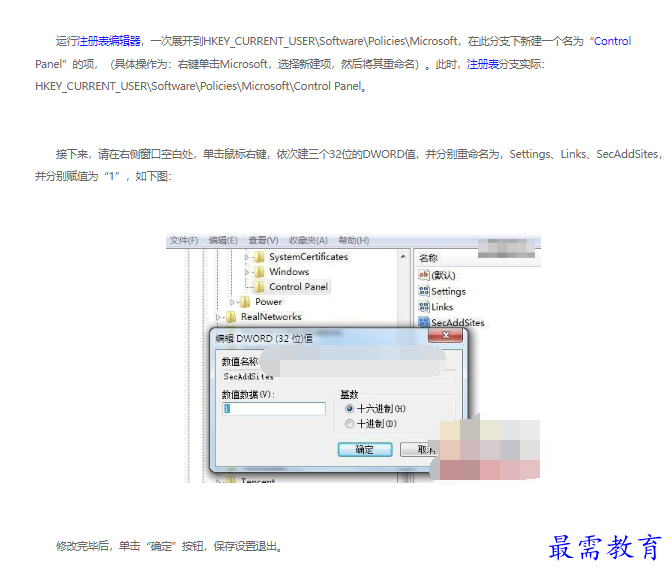Click the 取消 button
This screenshot has width=670, height=579.
tap(420, 450)
